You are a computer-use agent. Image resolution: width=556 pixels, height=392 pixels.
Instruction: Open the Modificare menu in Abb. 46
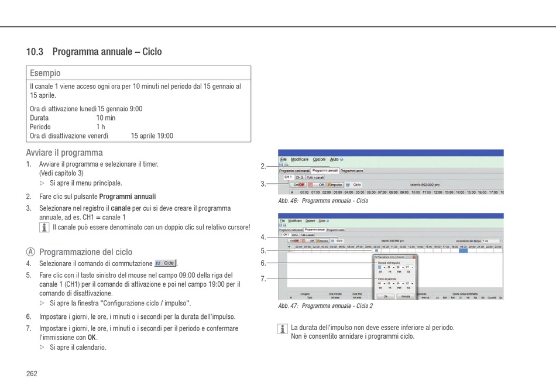click(x=300, y=160)
